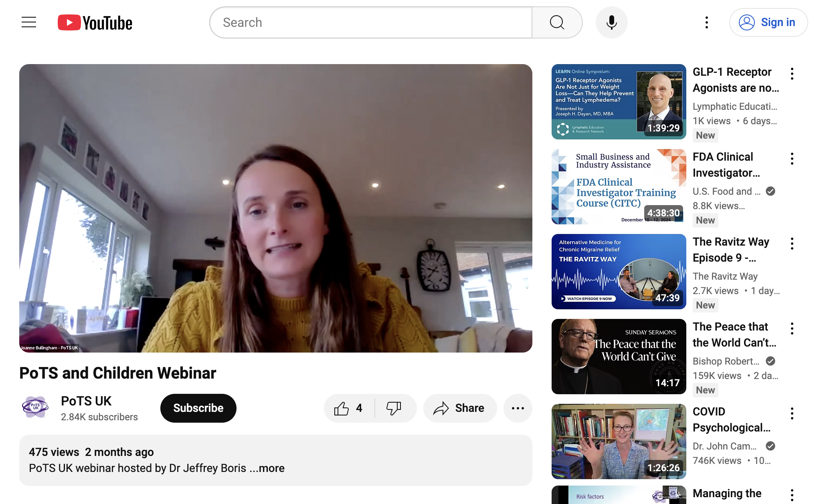The width and height of the screenshot is (821, 504).
Task: Open the PoTS UK channel name link
Action: click(86, 401)
